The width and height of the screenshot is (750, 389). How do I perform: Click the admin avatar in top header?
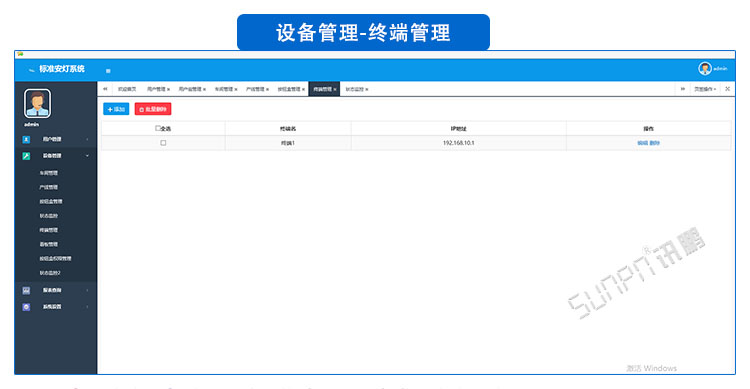point(705,68)
